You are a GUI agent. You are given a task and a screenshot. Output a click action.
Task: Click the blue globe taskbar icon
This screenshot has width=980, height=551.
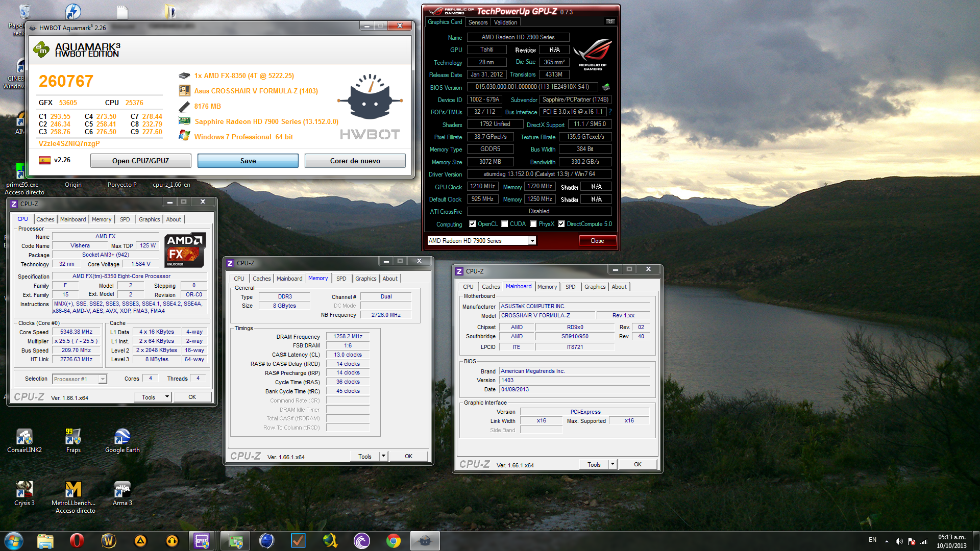point(266,541)
